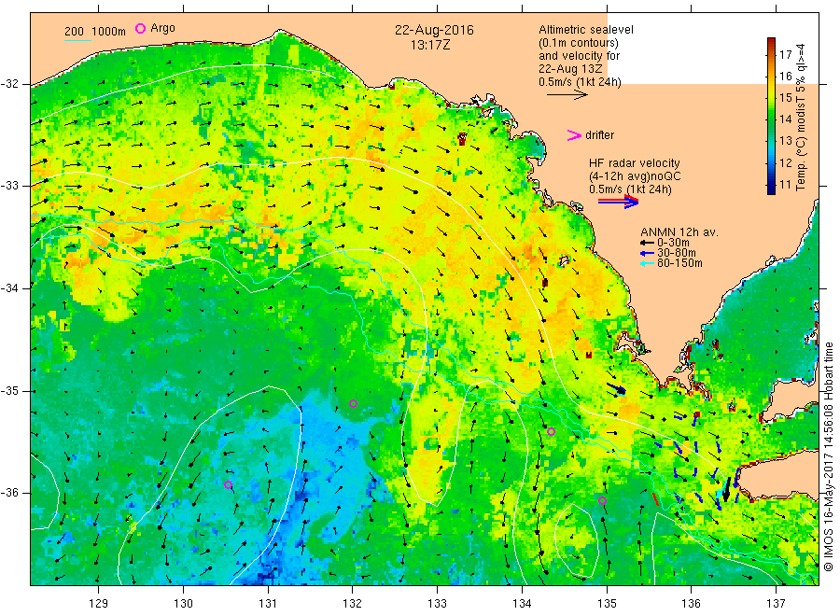Click the Argo float marker near 130.5°E, 36°S

click(229, 485)
